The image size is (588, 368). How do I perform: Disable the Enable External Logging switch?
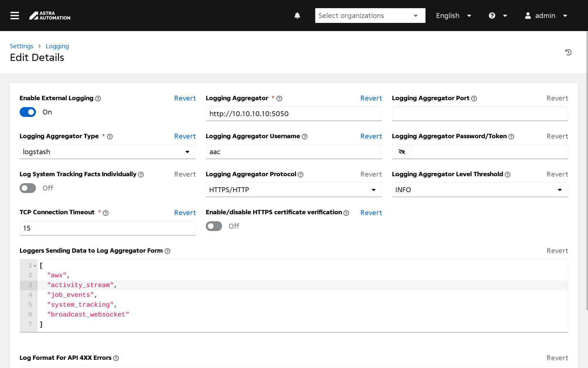coord(28,112)
